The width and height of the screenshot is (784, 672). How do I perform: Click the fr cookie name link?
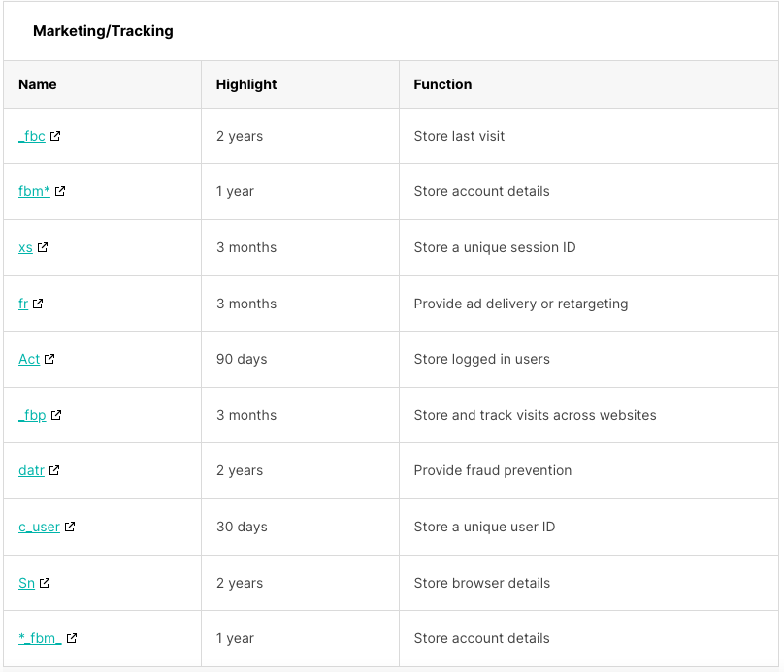(23, 304)
